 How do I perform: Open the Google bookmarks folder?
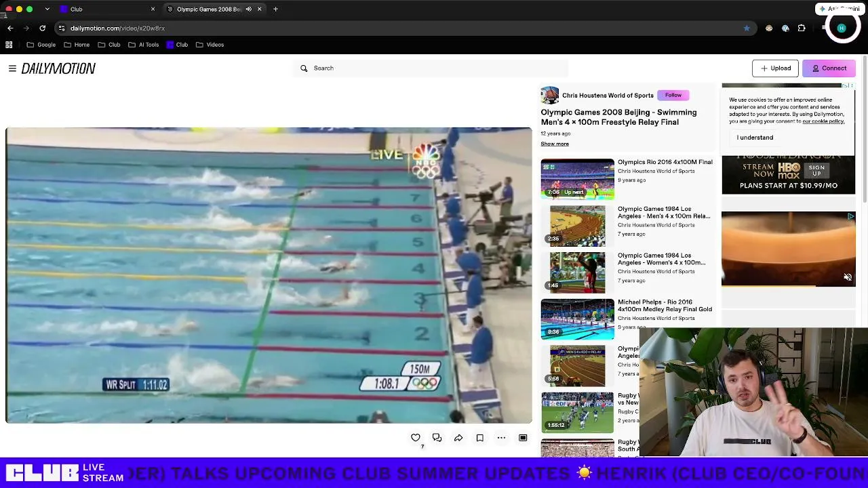pos(41,45)
